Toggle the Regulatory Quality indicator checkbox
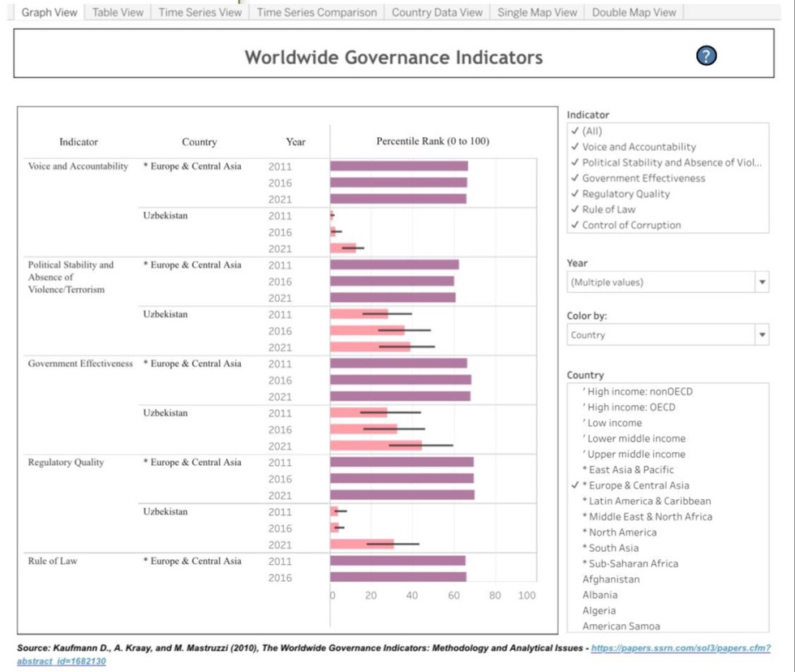Viewport: 795px width, 672px height. click(x=574, y=194)
